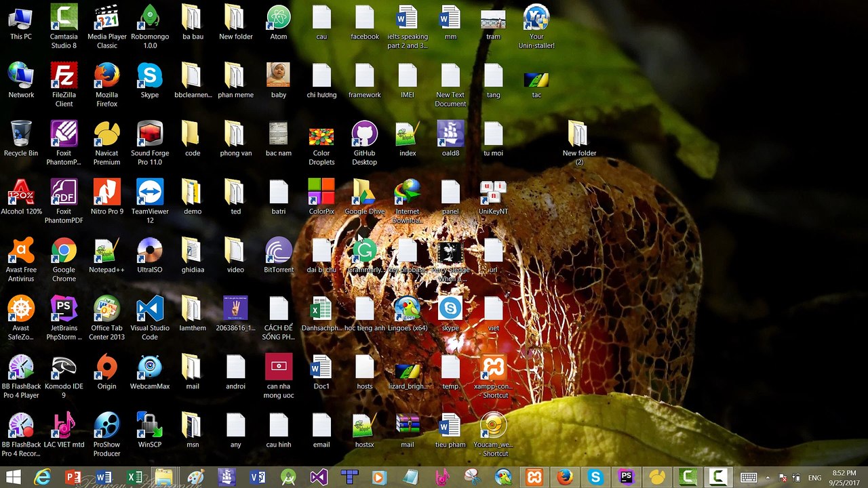Open Media Player Classic shortcut
This screenshot has height=488, width=868.
pyautogui.click(x=107, y=26)
